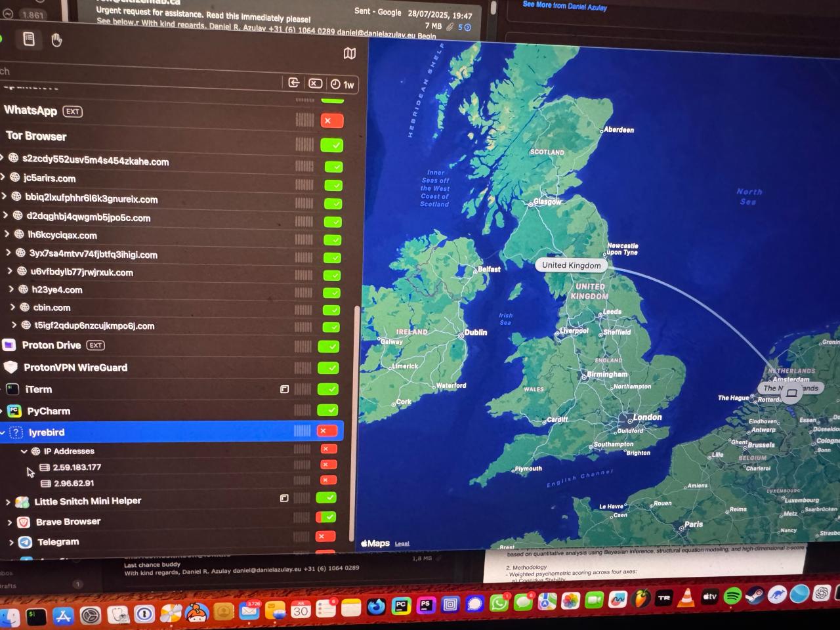
Task: Toggle lyrebird deny rule switch
Action: tap(327, 431)
